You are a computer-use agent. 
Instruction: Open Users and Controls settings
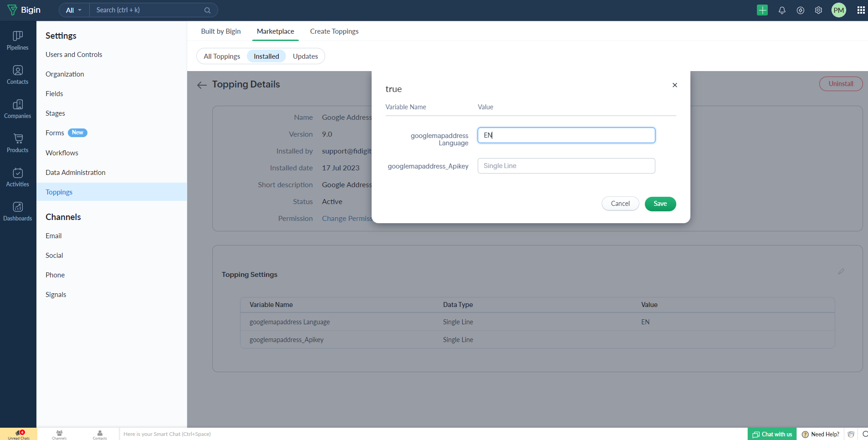74,54
